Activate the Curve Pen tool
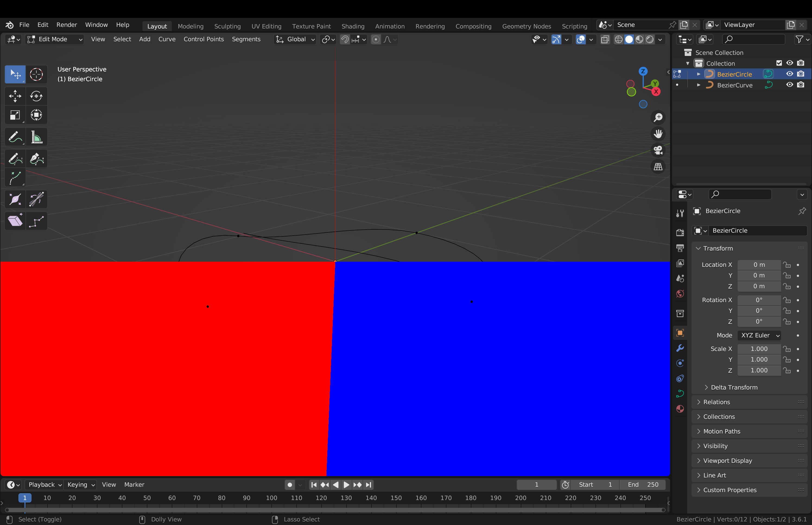Screen dimensions: 812x525 (x=36, y=159)
